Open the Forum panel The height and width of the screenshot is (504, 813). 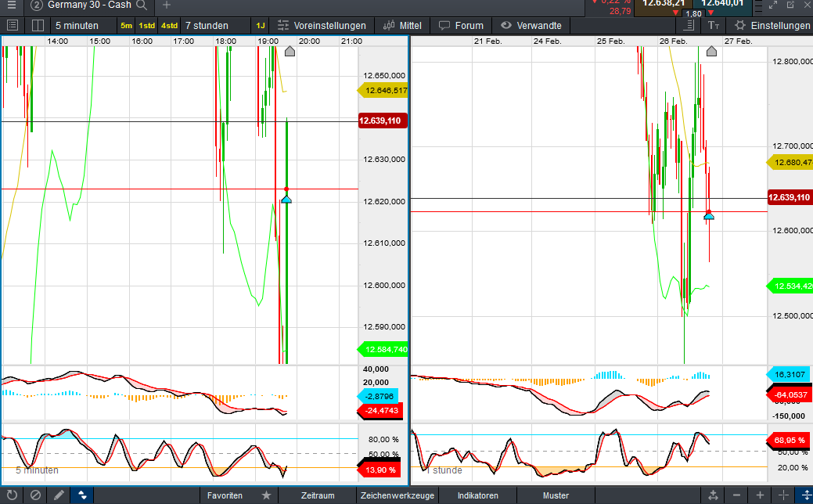[461, 25]
